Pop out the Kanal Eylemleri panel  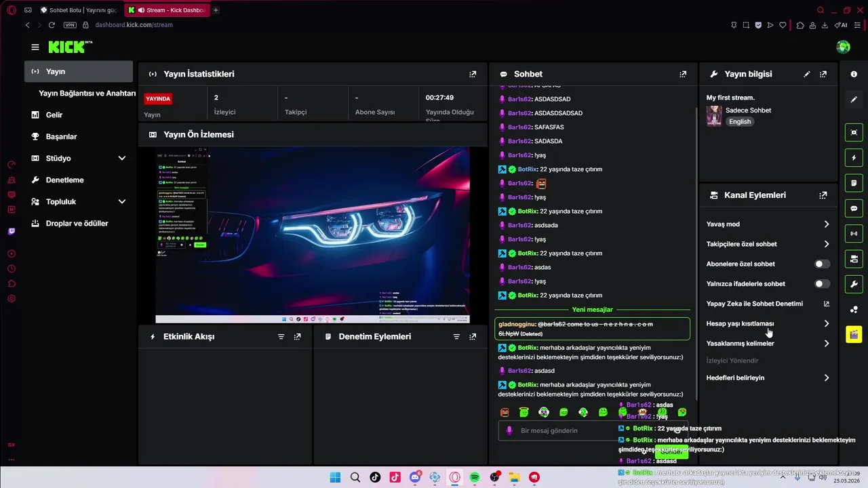click(x=823, y=195)
